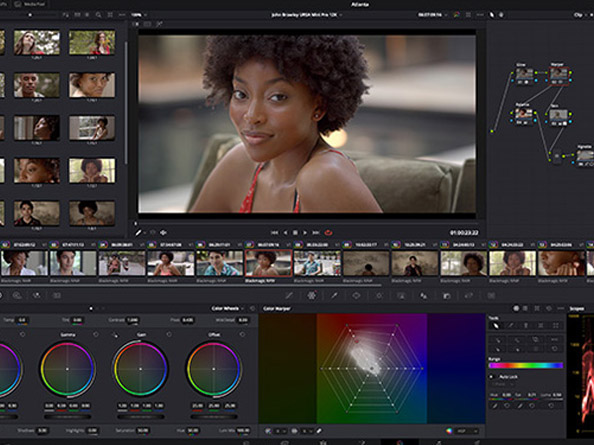The height and width of the screenshot is (445, 594).
Task: Open the Blur palette
Action: click(424, 295)
